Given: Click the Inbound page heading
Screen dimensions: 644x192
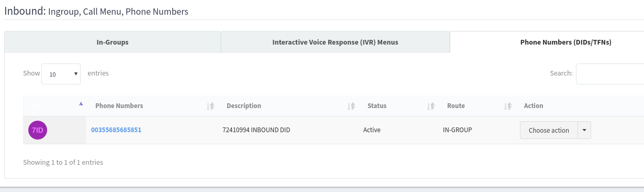Looking at the screenshot, I should [x=96, y=10].
